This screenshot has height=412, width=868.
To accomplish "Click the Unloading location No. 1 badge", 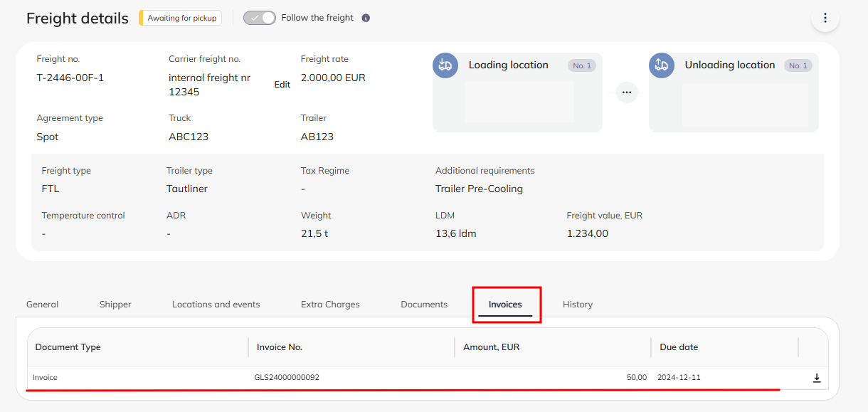I will 798,65.
